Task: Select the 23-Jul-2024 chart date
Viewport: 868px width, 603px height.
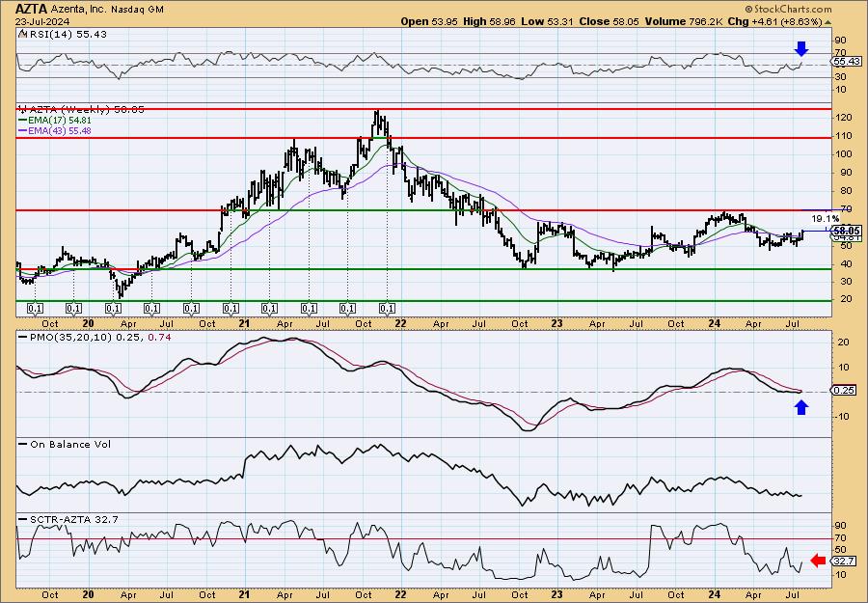Action: coord(42,21)
